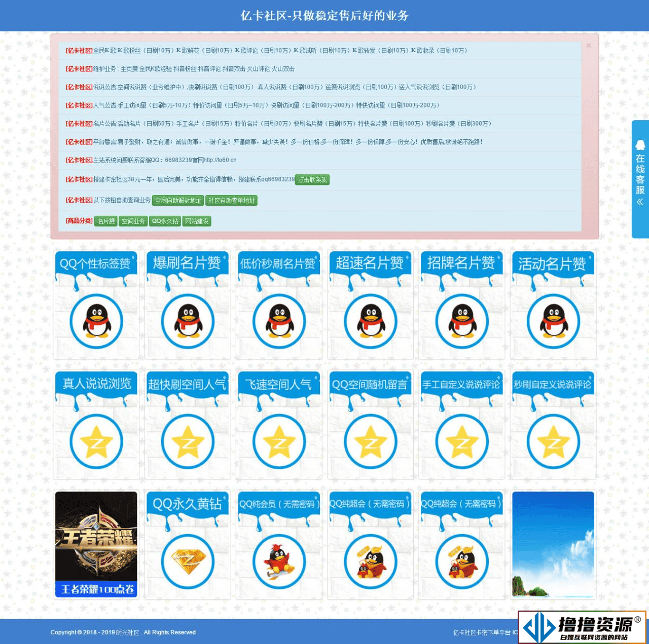649x644 pixels.
Task: Choose the 飞速空间人气 star icon
Action: [x=279, y=441]
